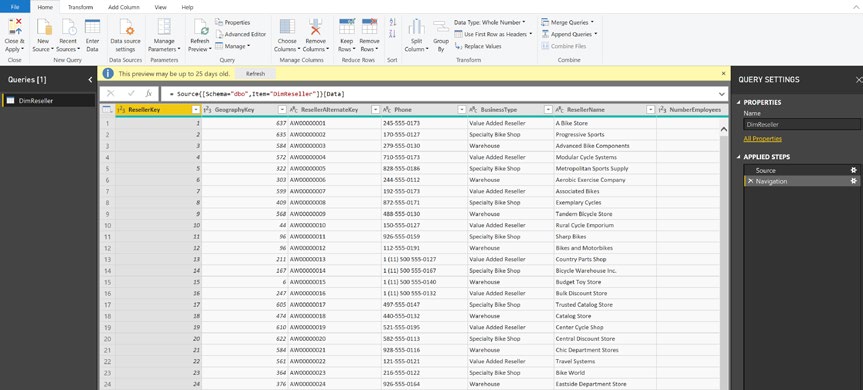Click the Source step gear icon
The width and height of the screenshot is (863, 390).
click(854, 171)
